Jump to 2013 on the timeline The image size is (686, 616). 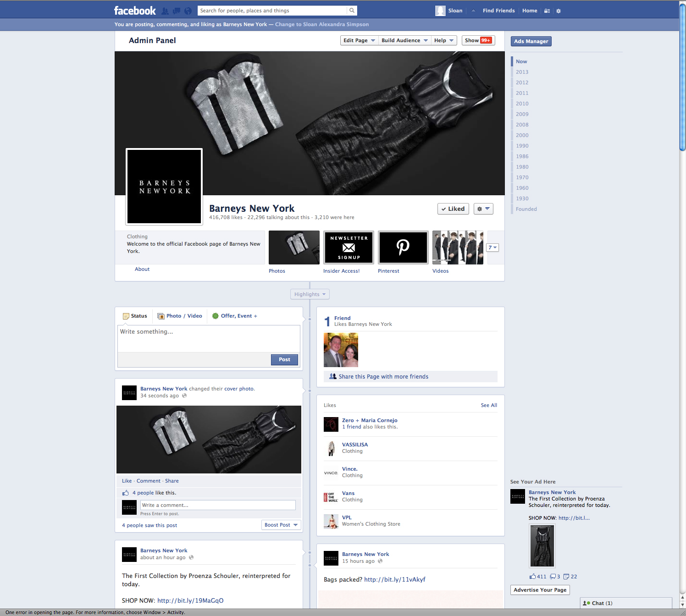(522, 72)
